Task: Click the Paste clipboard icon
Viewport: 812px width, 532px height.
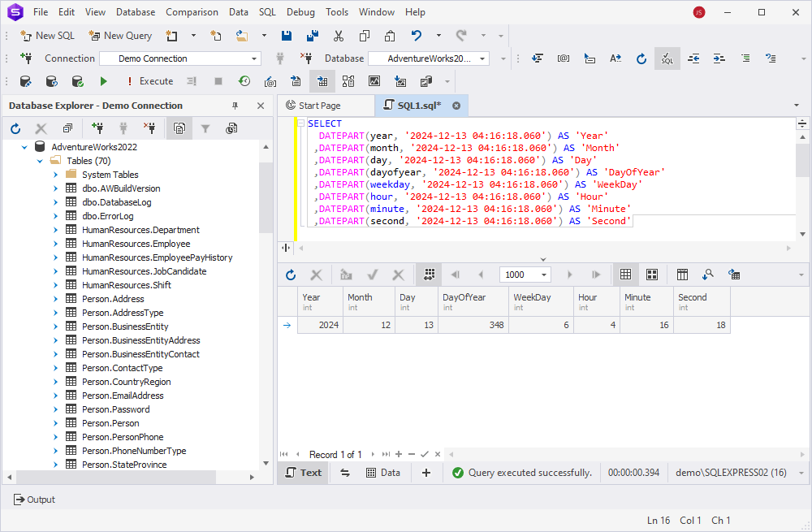Action: 390,36
